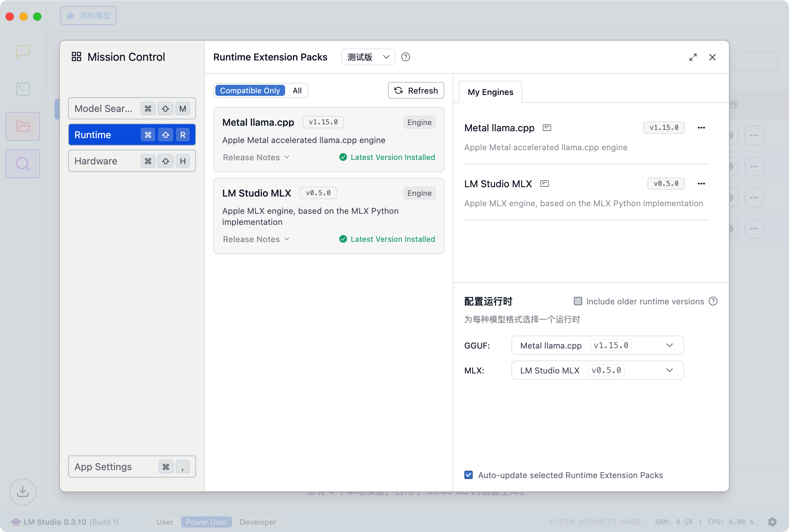Select the Runtime section
The image size is (789, 532).
132,135
